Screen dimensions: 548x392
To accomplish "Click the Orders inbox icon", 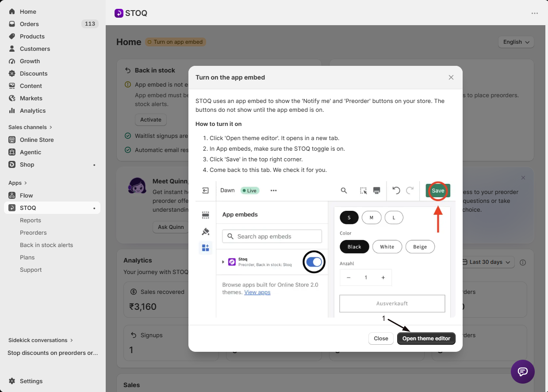I will [12, 24].
